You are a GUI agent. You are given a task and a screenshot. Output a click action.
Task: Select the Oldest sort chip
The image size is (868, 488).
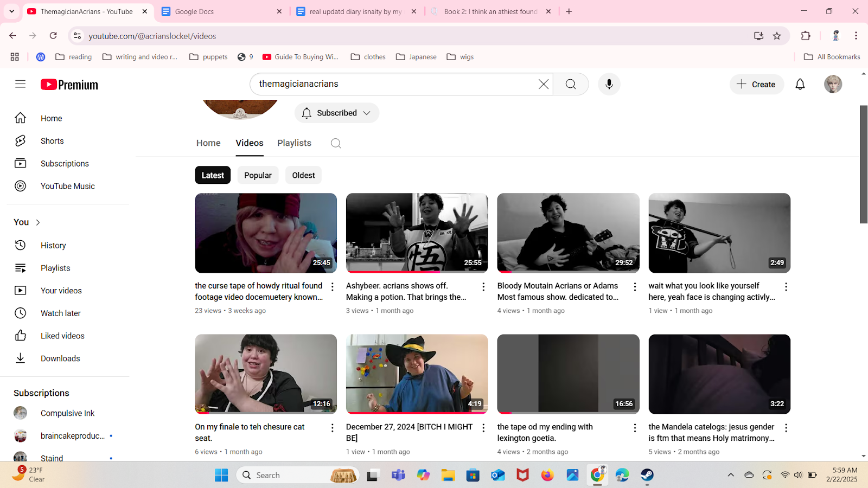[x=303, y=175]
